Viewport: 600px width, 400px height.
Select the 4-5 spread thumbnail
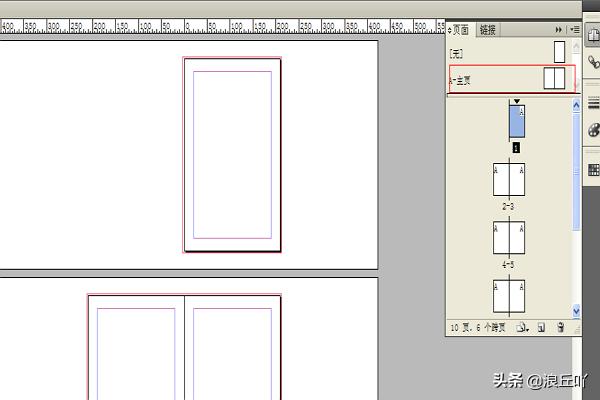tap(509, 238)
